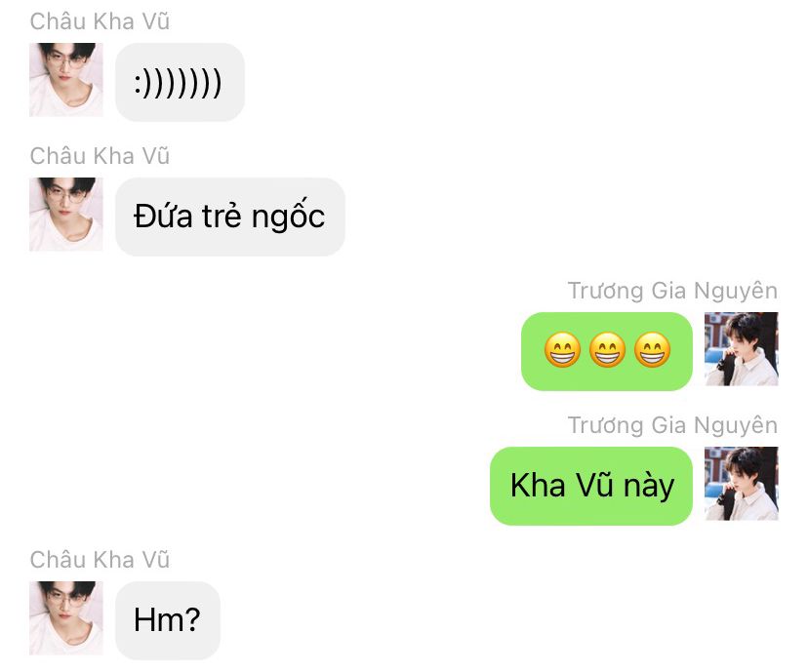This screenshot has height=672, width=808.
Task: Tap the avatar beside the 'Hm?' message
Action: (66, 618)
